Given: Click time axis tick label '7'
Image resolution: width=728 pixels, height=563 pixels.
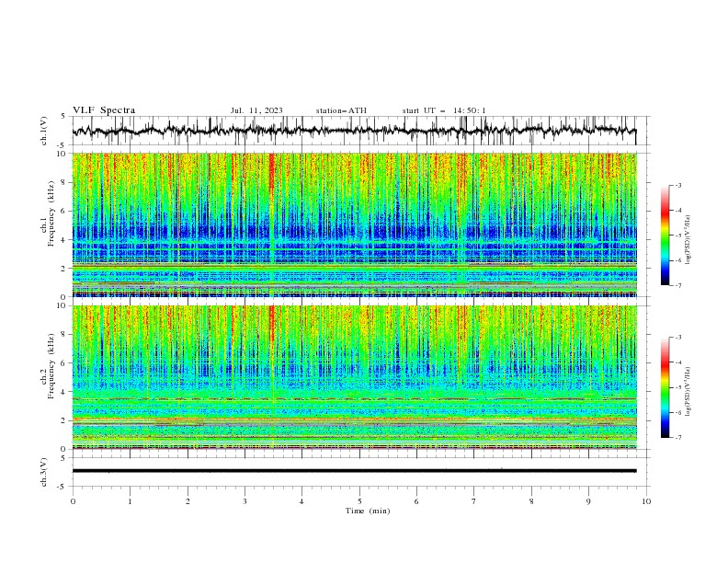Looking at the screenshot, I should point(474,501).
